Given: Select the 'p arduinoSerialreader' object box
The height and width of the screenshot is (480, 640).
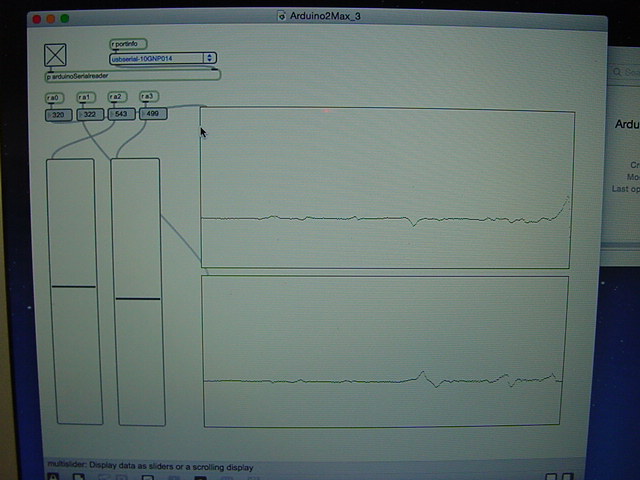Looking at the screenshot, I should point(133,76).
